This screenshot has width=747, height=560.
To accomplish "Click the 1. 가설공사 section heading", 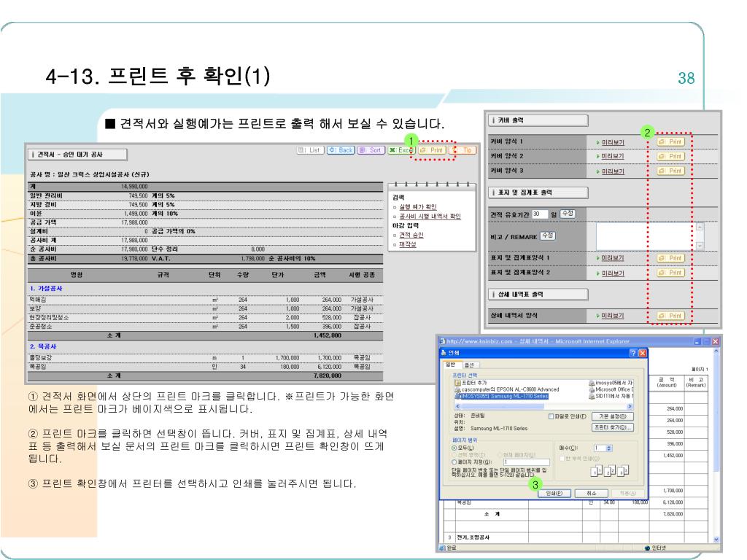I will (46, 289).
